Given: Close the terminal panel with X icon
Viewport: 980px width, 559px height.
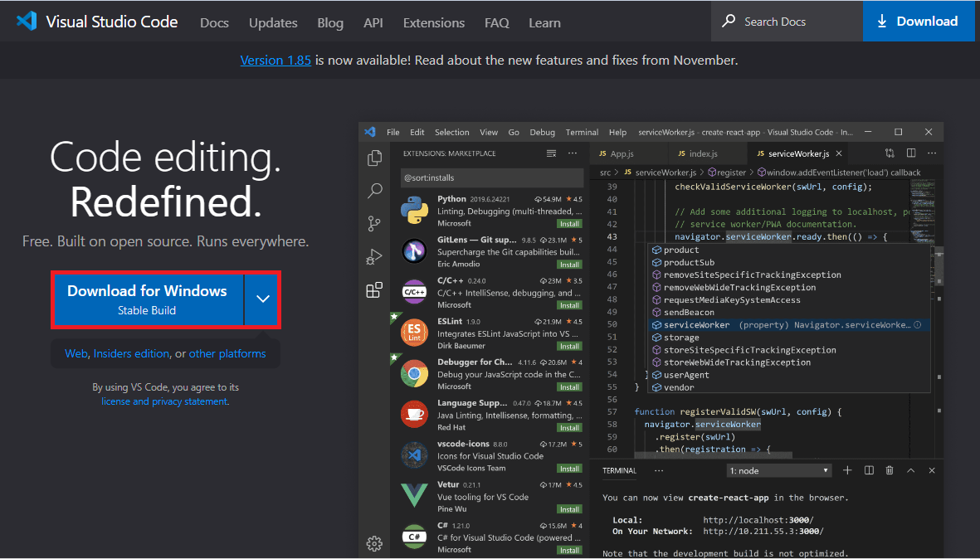Looking at the screenshot, I should coord(932,470).
